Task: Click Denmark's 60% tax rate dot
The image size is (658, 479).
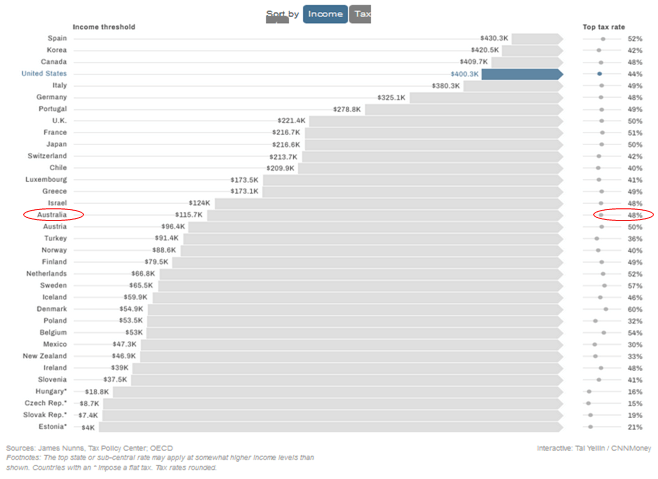Action: click(x=606, y=309)
